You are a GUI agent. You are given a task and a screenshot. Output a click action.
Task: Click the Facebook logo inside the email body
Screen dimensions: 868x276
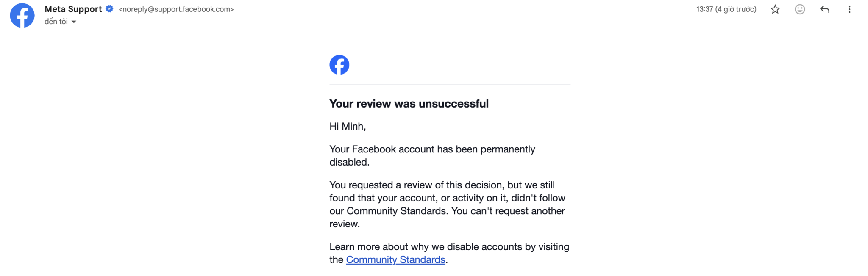[339, 65]
